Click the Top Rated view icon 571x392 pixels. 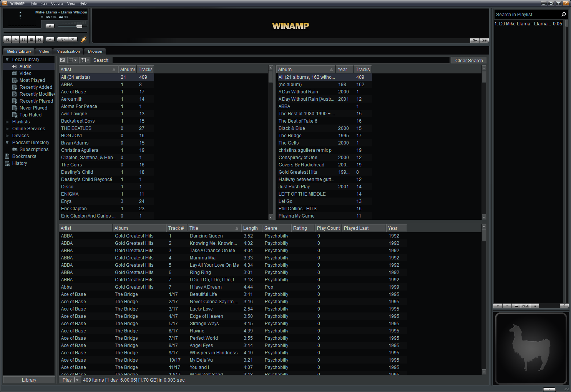[15, 115]
